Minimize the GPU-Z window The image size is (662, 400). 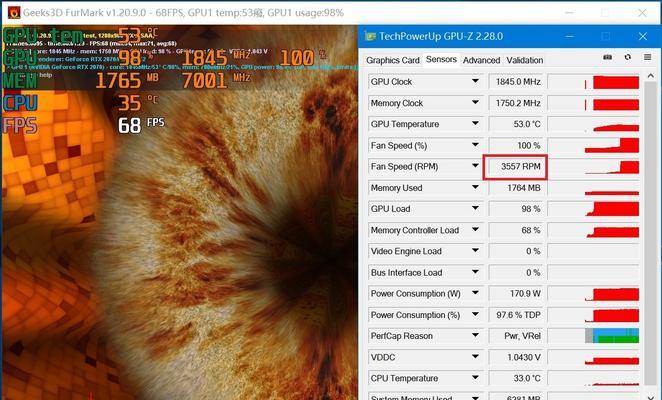tap(569, 36)
